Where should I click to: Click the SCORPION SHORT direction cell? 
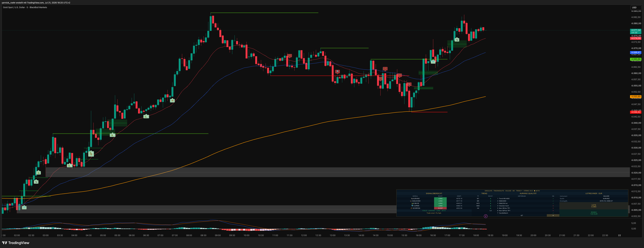[x=440, y=208]
